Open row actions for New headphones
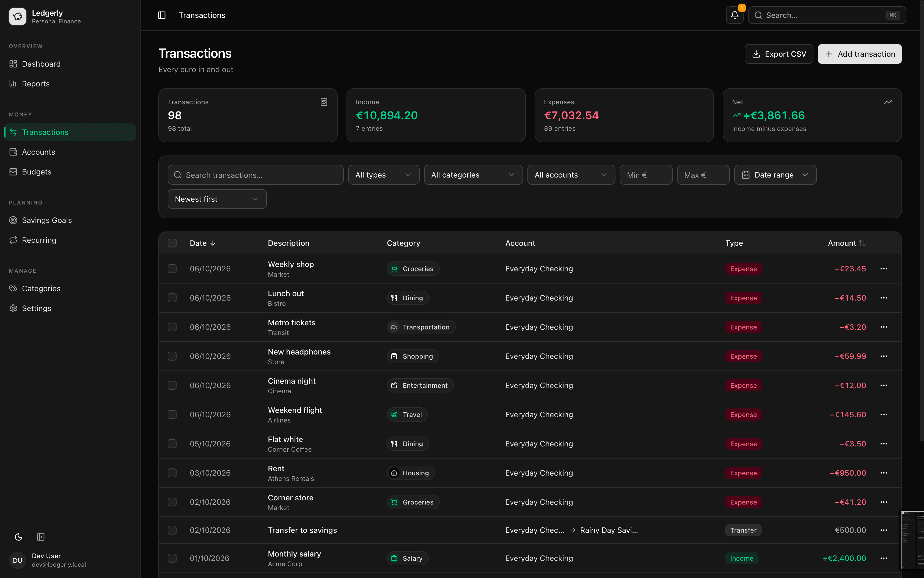Viewport: 924px width, 578px height. (x=884, y=356)
